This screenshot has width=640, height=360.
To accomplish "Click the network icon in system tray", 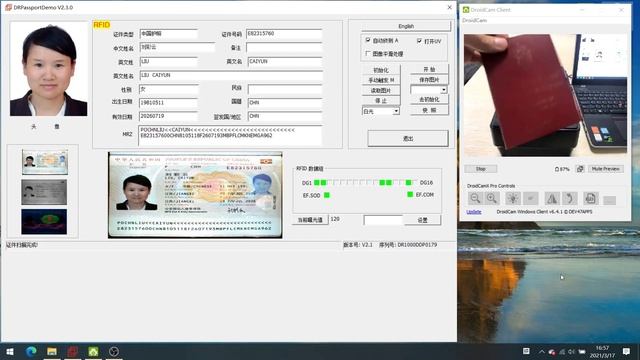I will [x=562, y=351].
